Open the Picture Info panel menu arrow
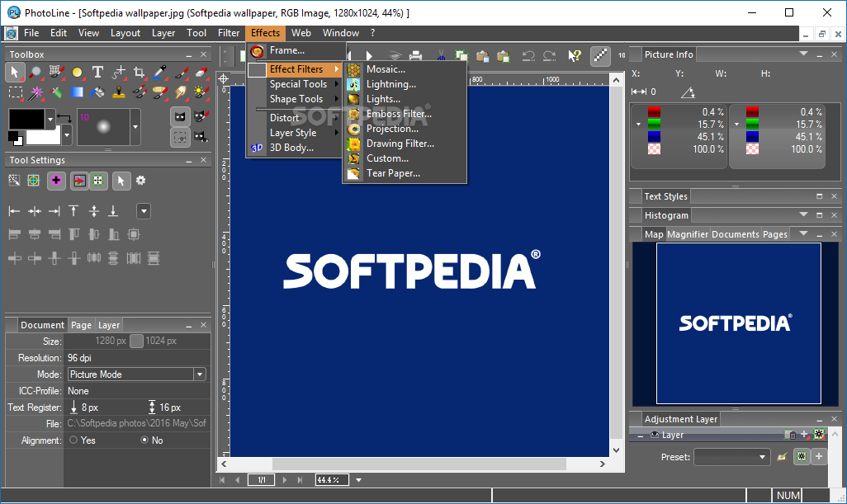The width and height of the screenshot is (847, 504). pos(803,54)
